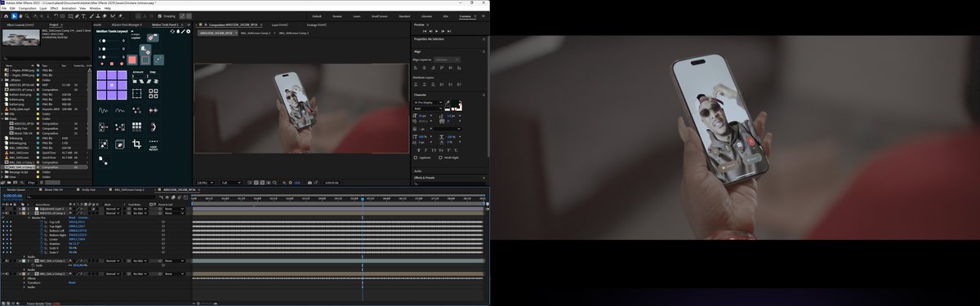Viewport: 980px width, 306px height.
Task: Click the Play button in the Preview panel
Action: (437, 30)
